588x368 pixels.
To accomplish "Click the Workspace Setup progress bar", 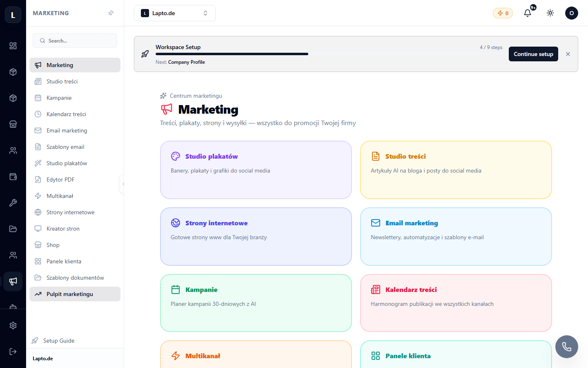I will 329,54.
